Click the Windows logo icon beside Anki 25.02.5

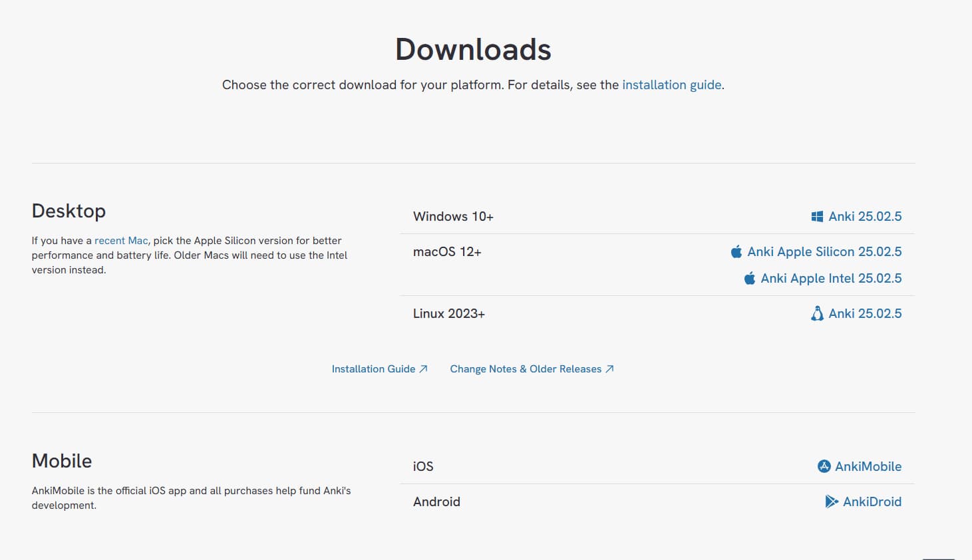click(817, 217)
